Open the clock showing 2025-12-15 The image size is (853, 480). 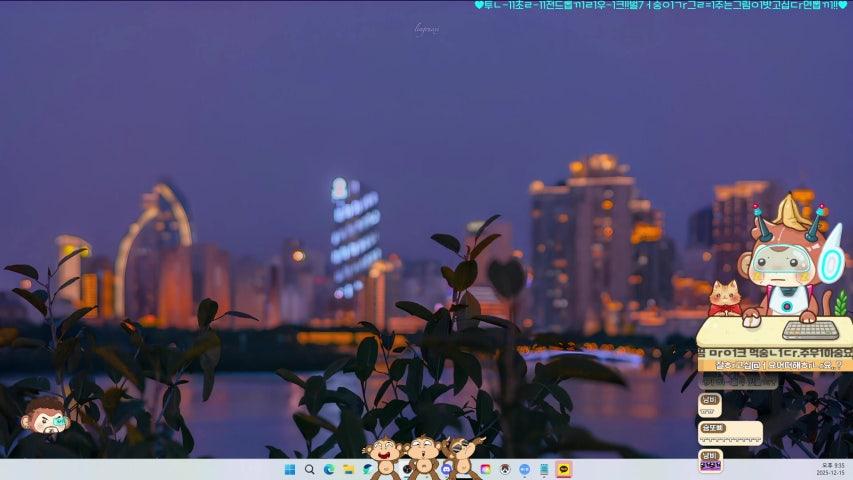pyautogui.click(x=831, y=470)
